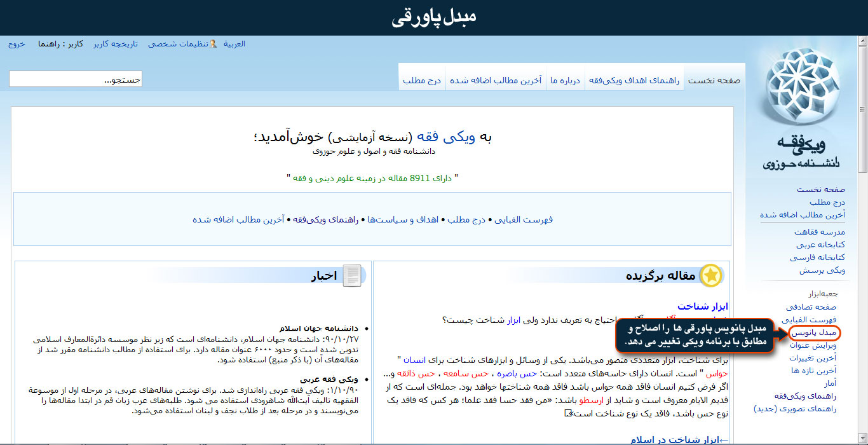This screenshot has width=868, height=445.
Task: Click the vertical page scrollbar thumb
Action: 862,108
